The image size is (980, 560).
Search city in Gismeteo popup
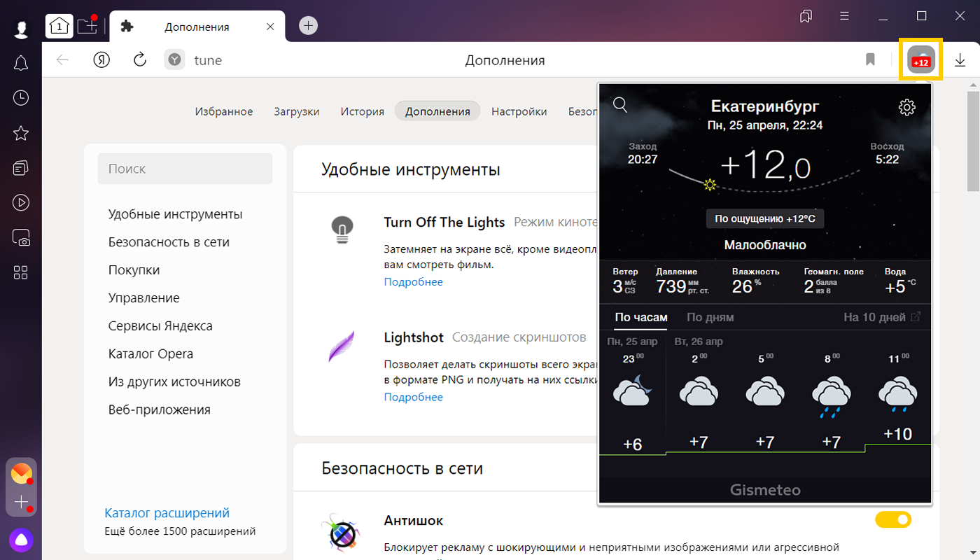click(620, 105)
